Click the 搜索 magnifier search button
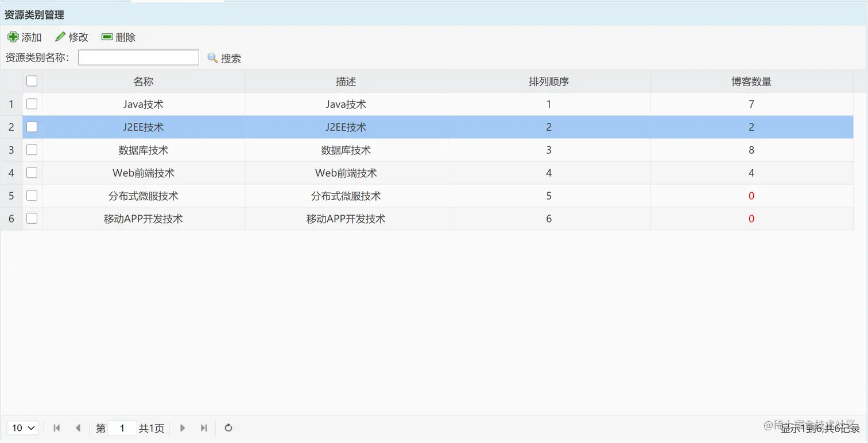 tap(224, 58)
